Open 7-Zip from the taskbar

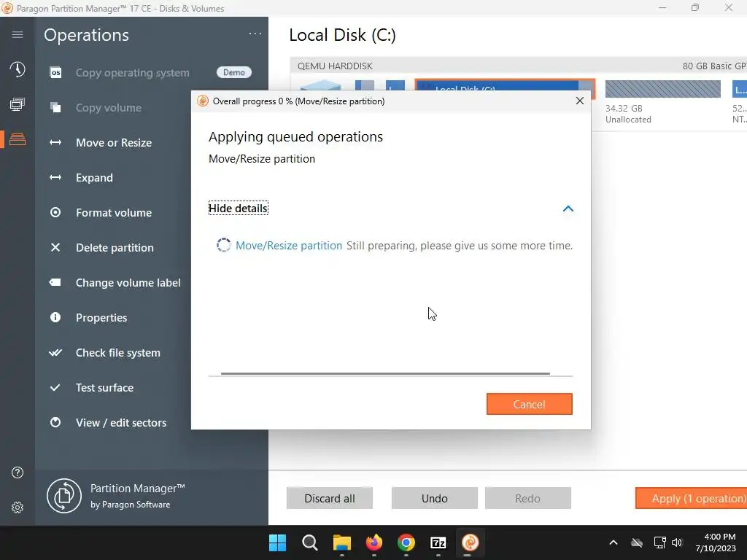tap(438, 542)
